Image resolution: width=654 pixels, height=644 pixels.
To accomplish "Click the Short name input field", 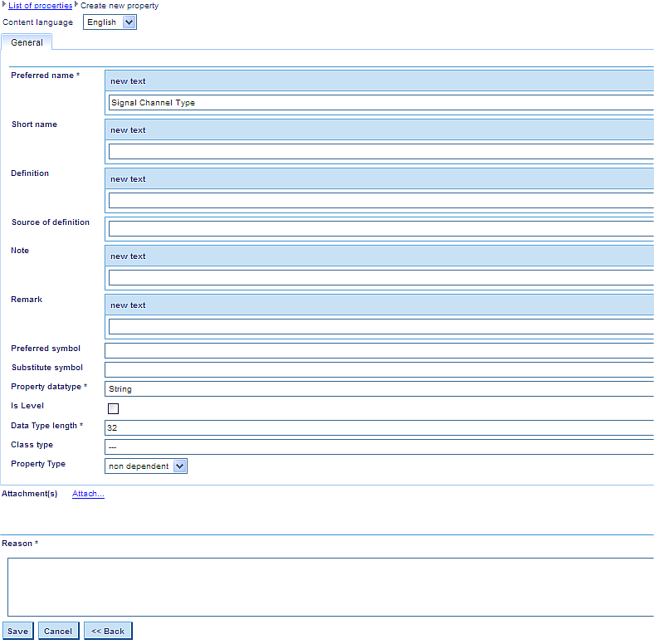I will (x=380, y=152).
